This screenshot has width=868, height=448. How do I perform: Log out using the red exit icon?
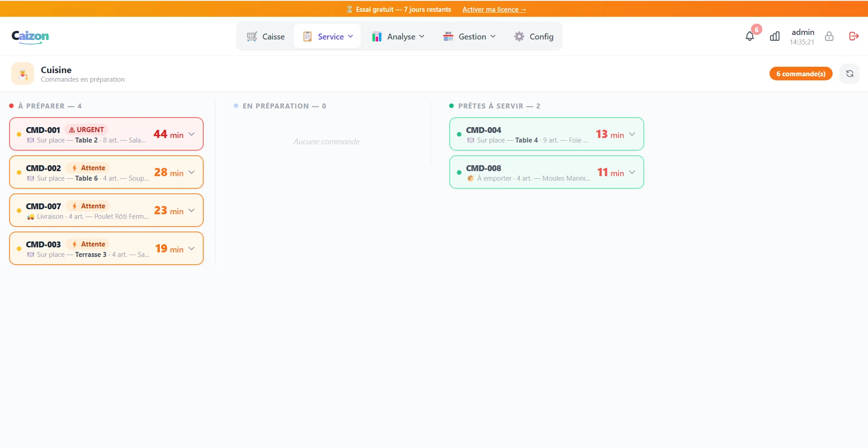pyautogui.click(x=853, y=36)
